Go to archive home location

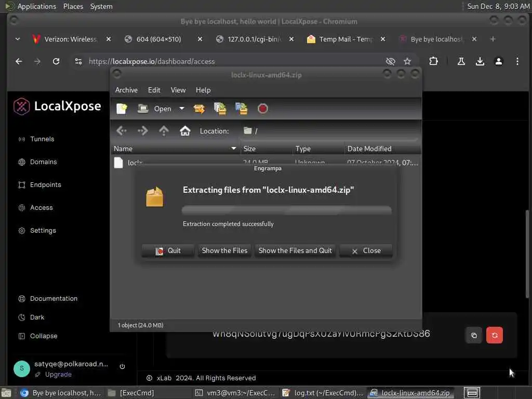[x=185, y=130]
